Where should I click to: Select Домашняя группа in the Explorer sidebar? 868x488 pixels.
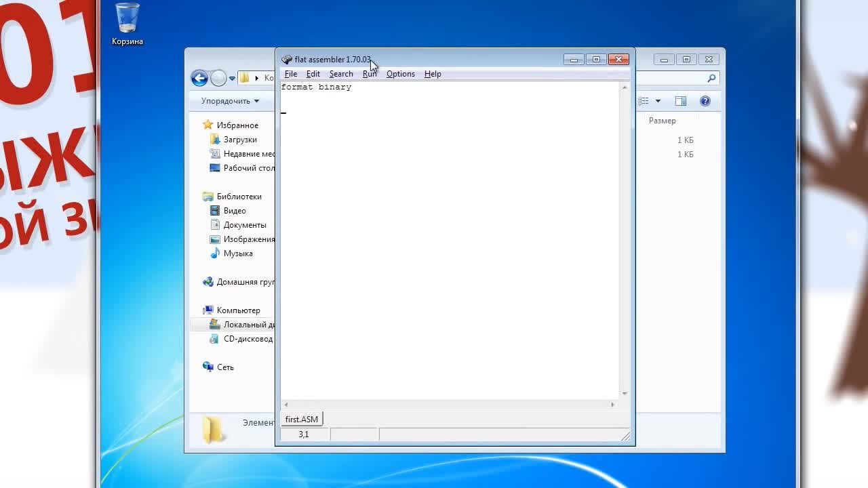point(245,282)
